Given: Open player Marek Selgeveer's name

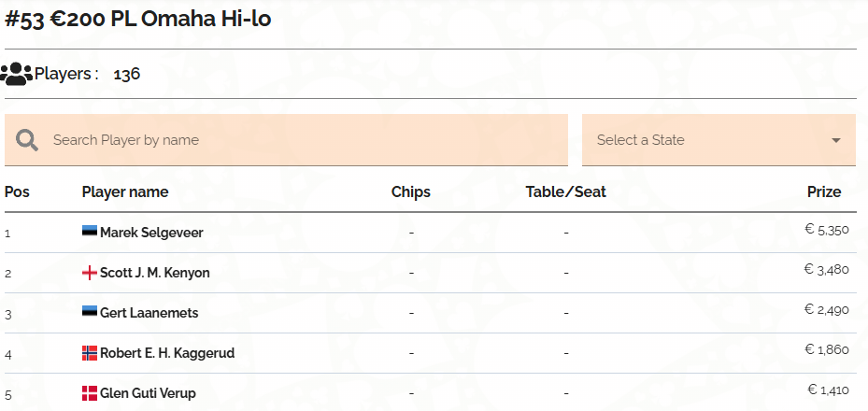Looking at the screenshot, I should [151, 233].
